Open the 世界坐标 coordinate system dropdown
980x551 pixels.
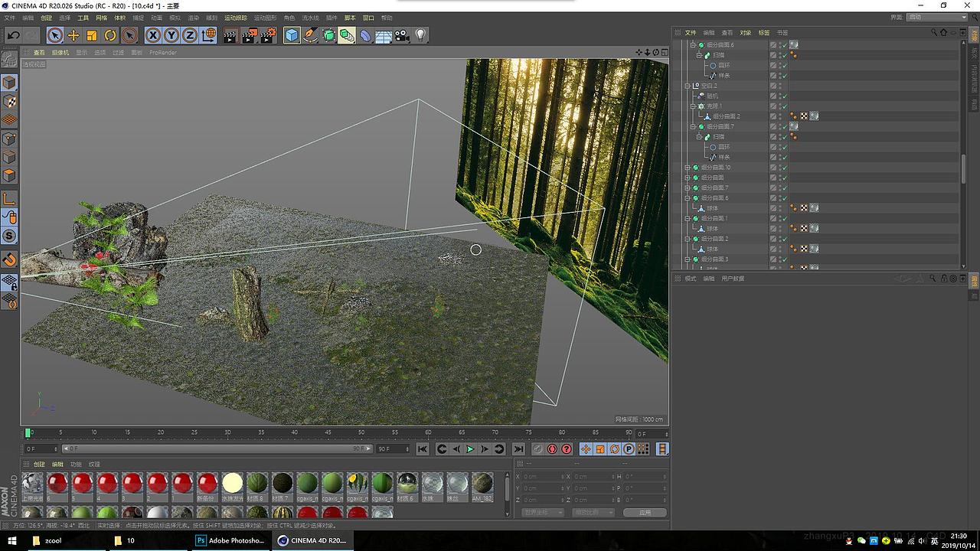tap(542, 512)
